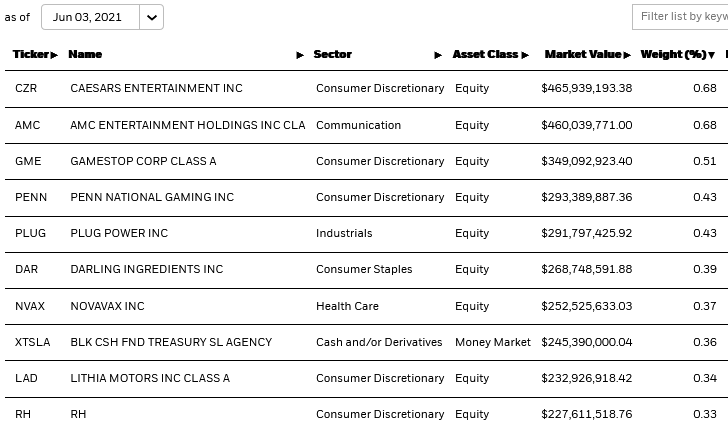Select the AMC Entertainment Holdings row

188,125
